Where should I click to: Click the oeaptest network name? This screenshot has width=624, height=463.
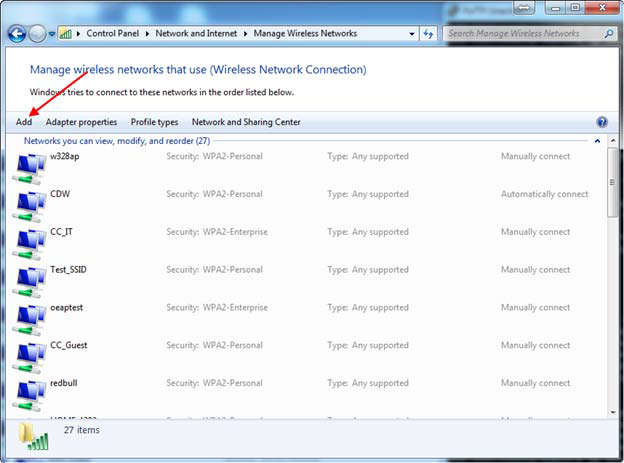click(66, 308)
